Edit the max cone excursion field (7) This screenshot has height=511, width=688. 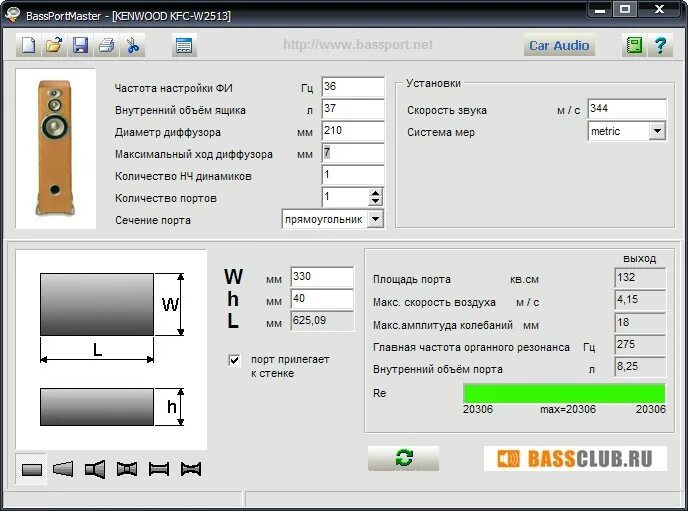tap(353, 153)
